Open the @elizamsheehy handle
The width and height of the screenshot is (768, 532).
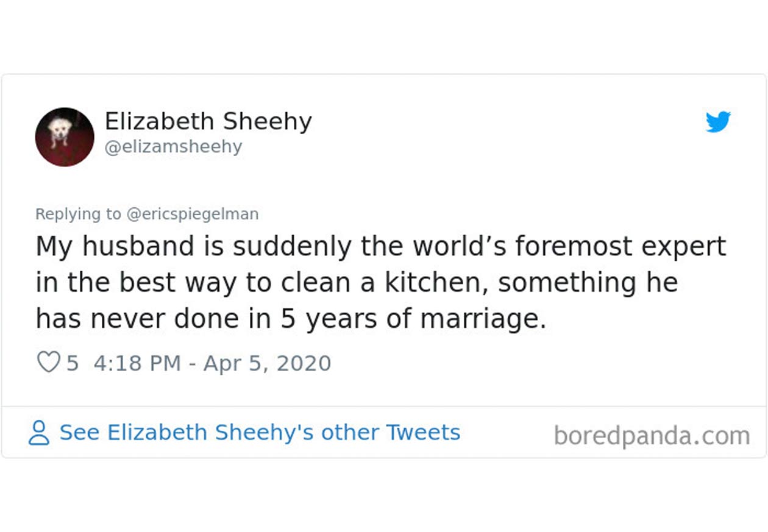(173, 147)
